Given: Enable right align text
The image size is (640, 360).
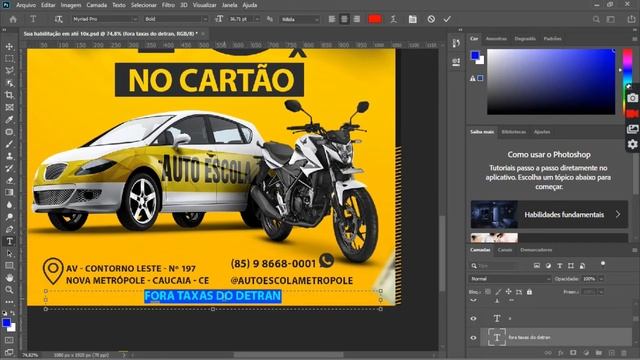Looking at the screenshot, I should click(x=357, y=19).
